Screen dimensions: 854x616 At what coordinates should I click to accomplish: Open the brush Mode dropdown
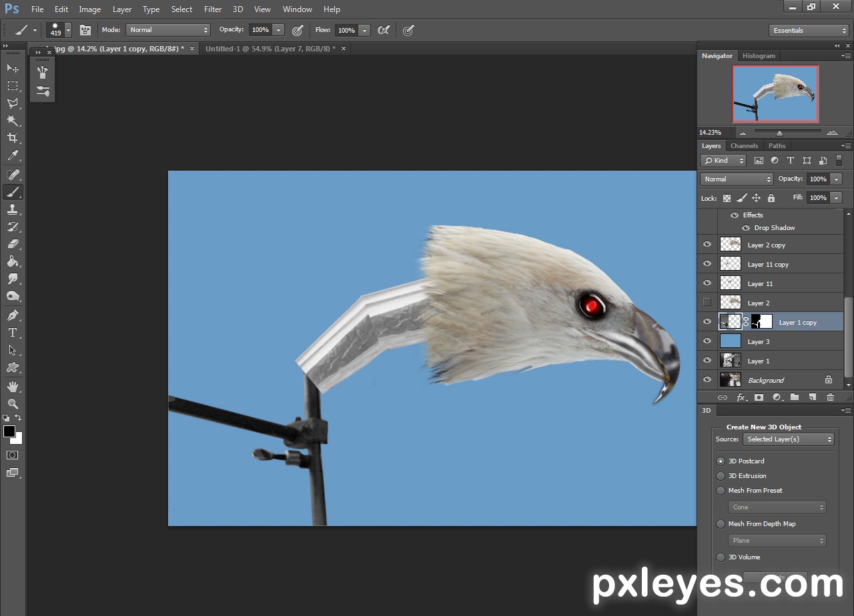click(x=168, y=30)
